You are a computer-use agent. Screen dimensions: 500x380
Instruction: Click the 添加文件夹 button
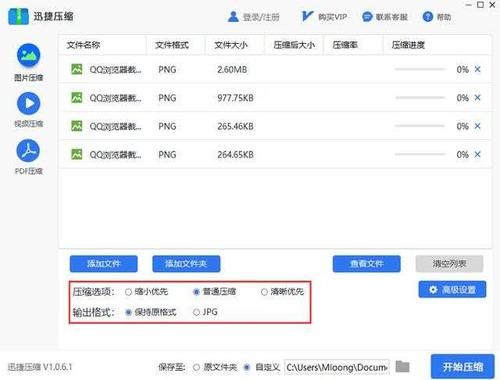[186, 264]
